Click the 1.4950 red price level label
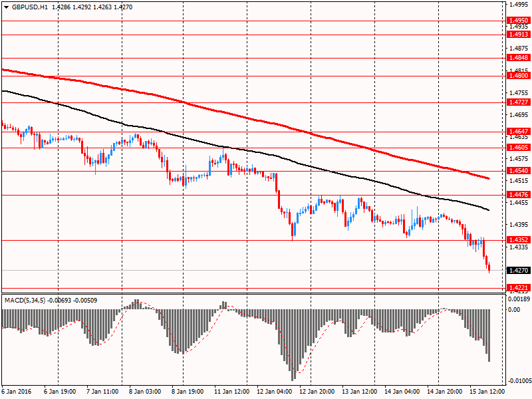 [x=519, y=21]
